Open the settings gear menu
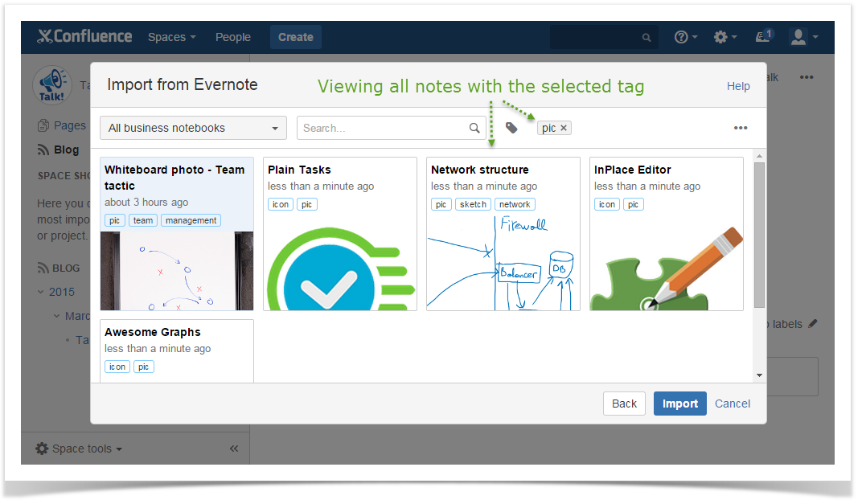Viewport: 862px width, 504px height. tap(724, 37)
